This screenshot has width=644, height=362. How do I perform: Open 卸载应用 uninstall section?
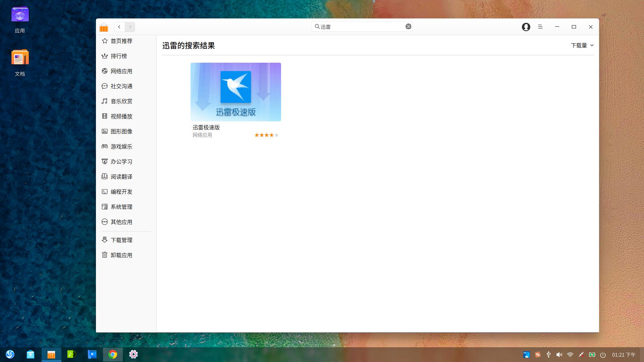[x=121, y=255]
